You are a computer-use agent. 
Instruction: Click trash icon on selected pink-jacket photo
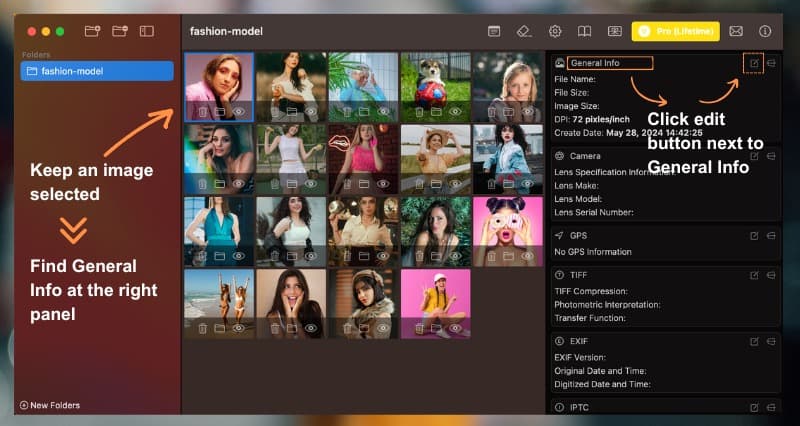pos(203,112)
